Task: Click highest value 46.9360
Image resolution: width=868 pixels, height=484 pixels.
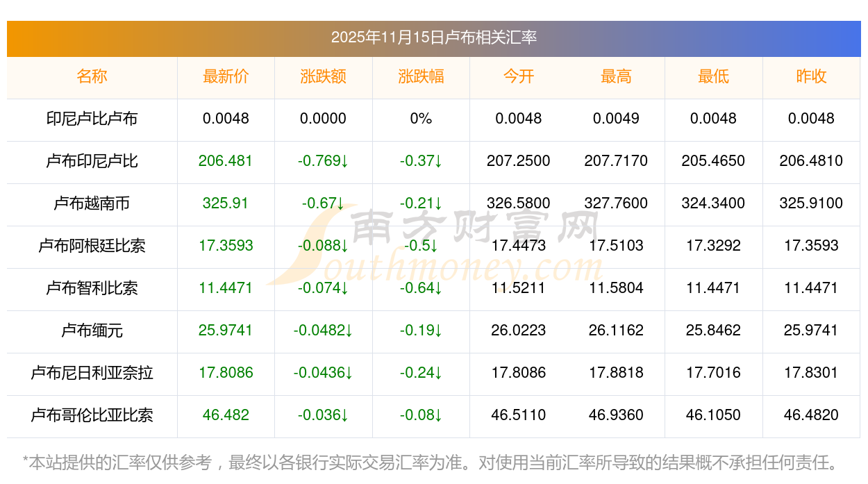Action: pyautogui.click(x=616, y=415)
